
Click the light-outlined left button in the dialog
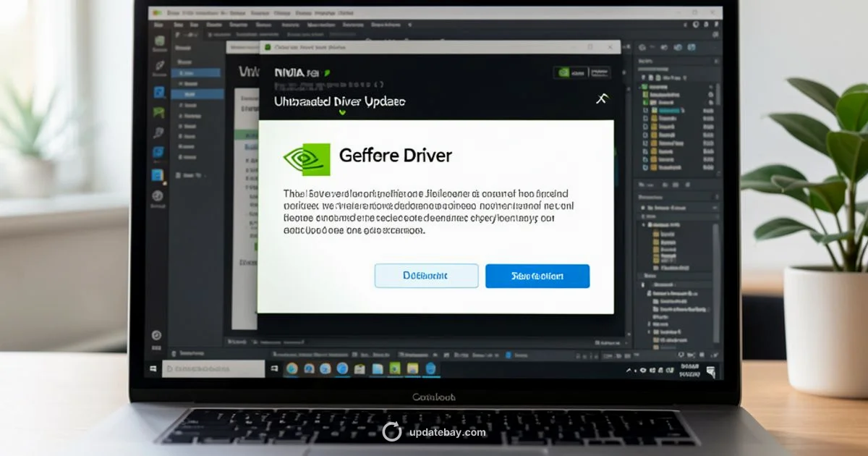426,276
